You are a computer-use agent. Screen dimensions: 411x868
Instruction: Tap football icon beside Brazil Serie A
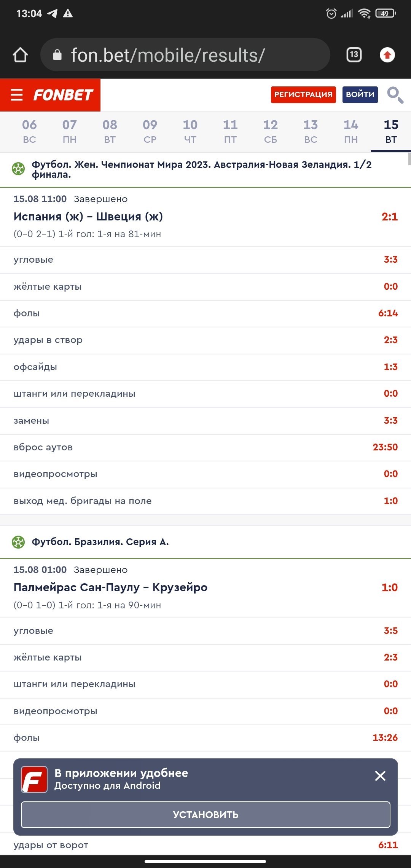point(18,542)
